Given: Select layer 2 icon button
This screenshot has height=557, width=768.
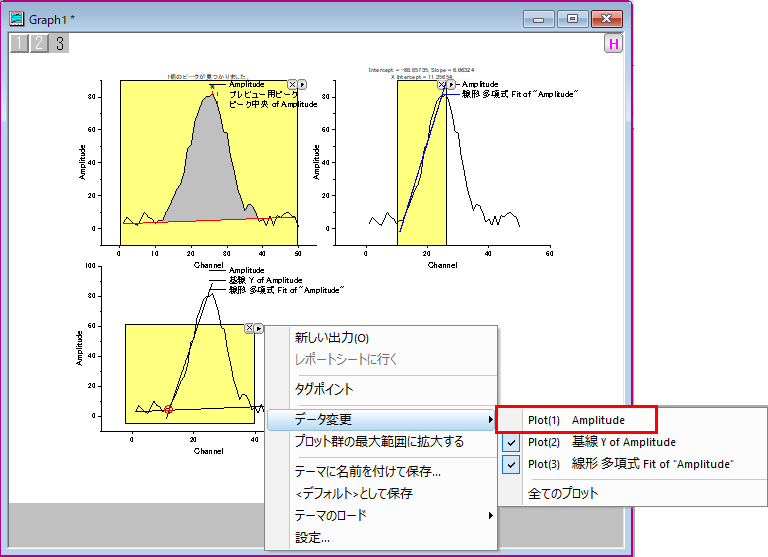Looking at the screenshot, I should click(x=39, y=43).
